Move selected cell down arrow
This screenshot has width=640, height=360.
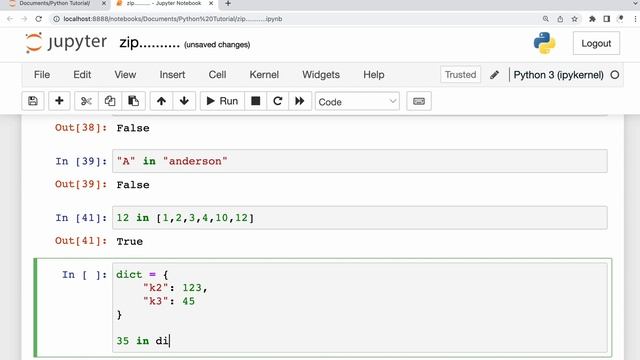[184, 101]
